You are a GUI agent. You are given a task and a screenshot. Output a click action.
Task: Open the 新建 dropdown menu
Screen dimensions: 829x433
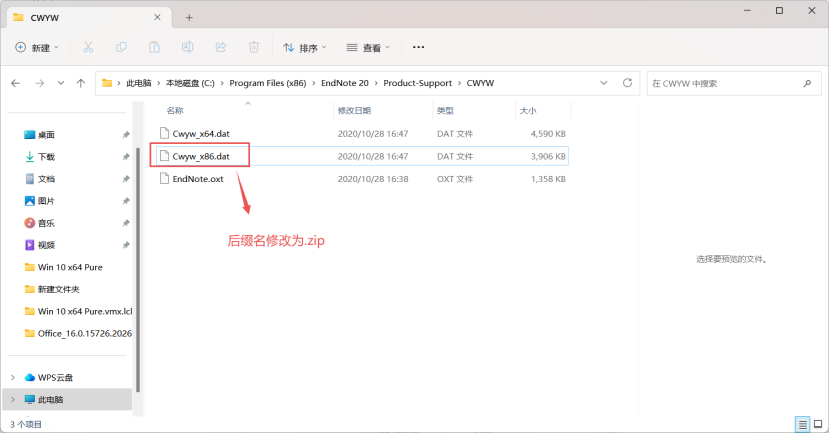pyautogui.click(x=36, y=48)
